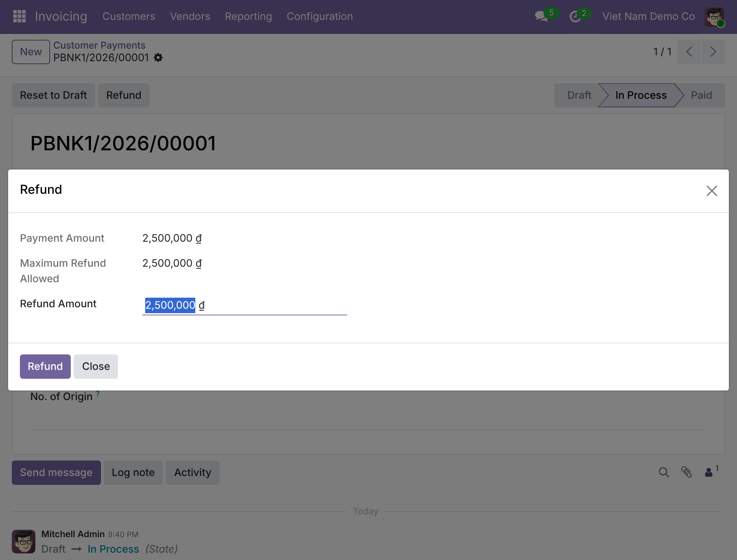This screenshot has height=560, width=737.
Task: Open the Configuration menu
Action: pos(320,17)
